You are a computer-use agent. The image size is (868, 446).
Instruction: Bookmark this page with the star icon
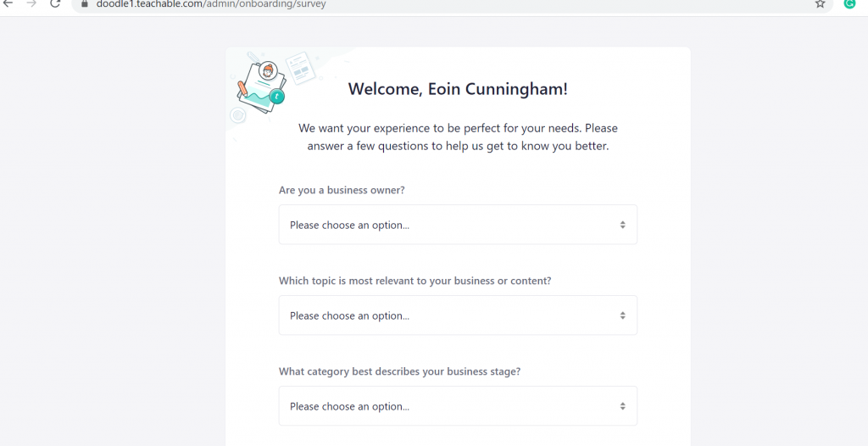coord(820,4)
